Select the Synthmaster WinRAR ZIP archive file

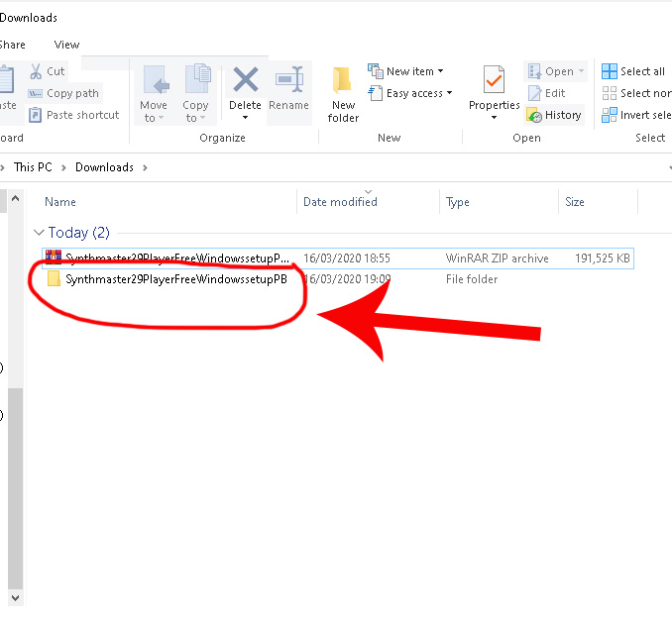coord(338,258)
